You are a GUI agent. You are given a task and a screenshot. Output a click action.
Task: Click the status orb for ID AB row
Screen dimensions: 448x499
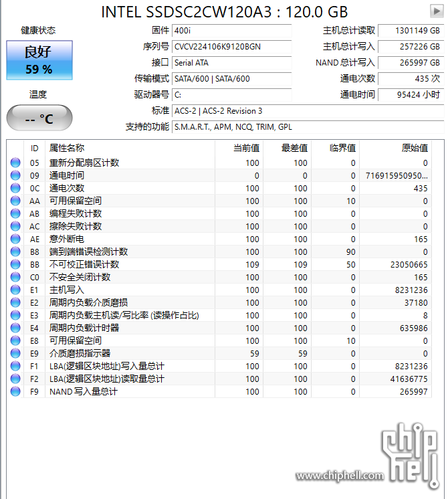15,213
